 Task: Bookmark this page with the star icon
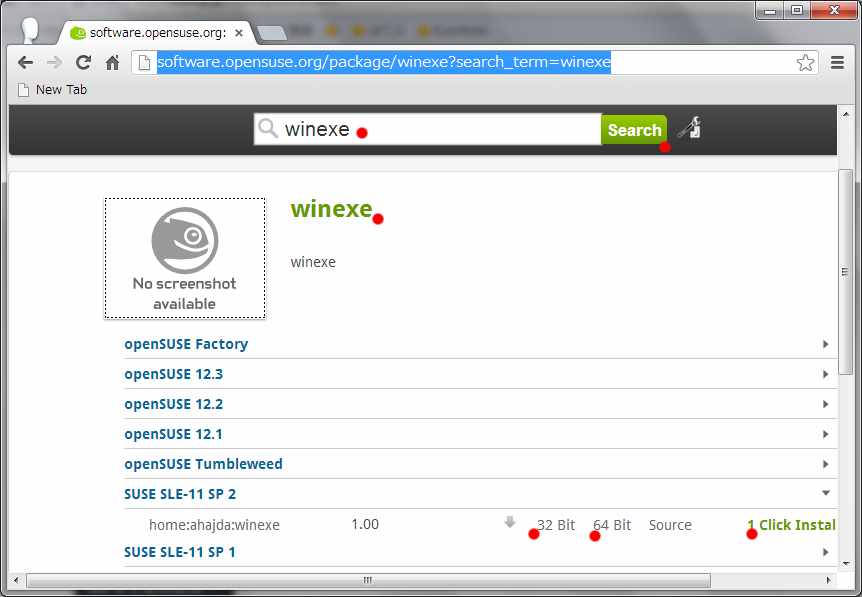tap(805, 63)
